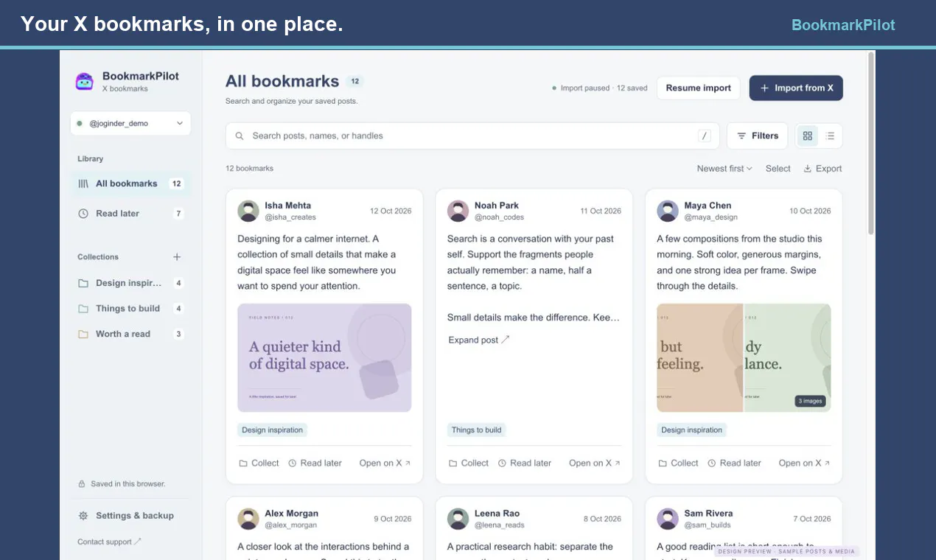936x560 pixels.
Task: Open the Things to build collection
Action: tap(130, 309)
